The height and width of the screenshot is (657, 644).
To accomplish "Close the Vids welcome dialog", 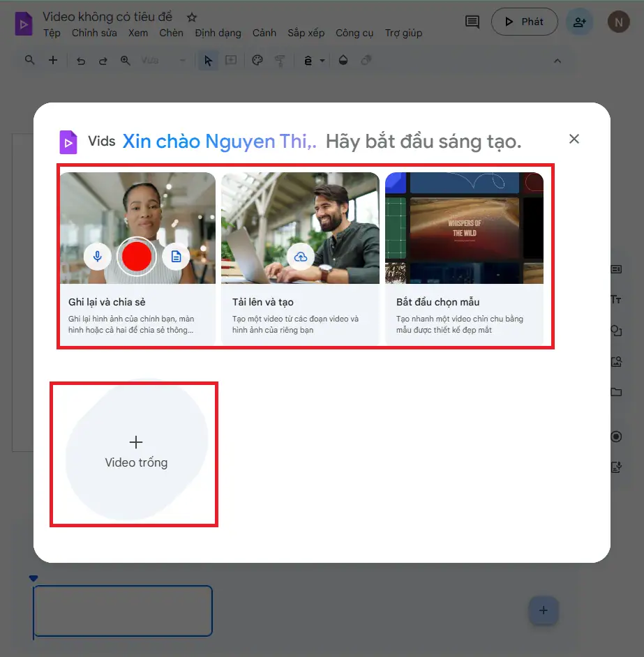I will point(574,139).
